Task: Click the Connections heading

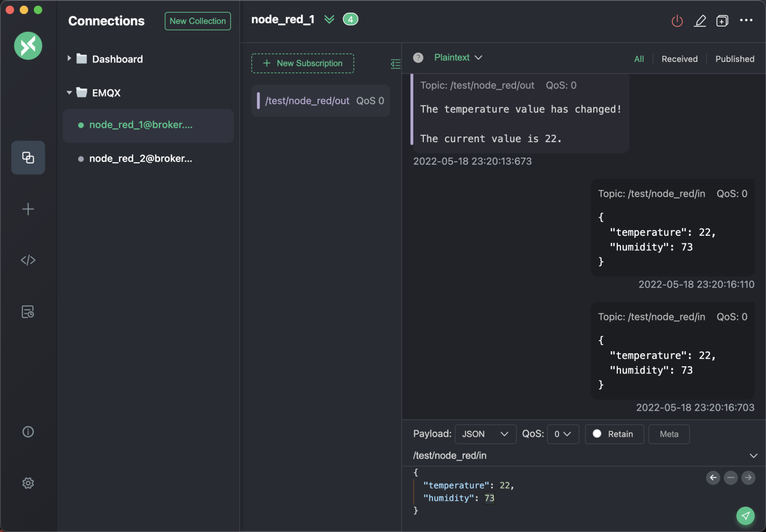Action: tap(106, 21)
